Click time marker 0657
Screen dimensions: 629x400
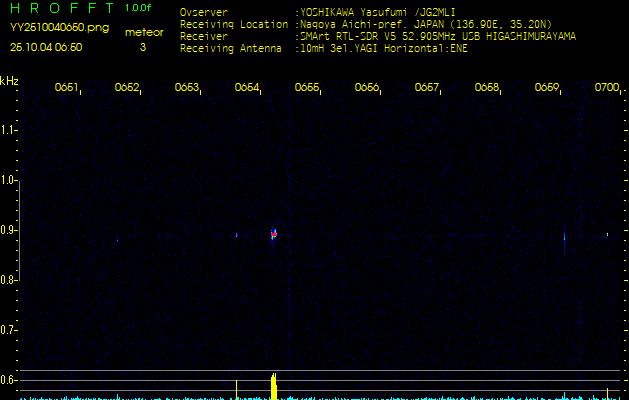(x=427, y=87)
